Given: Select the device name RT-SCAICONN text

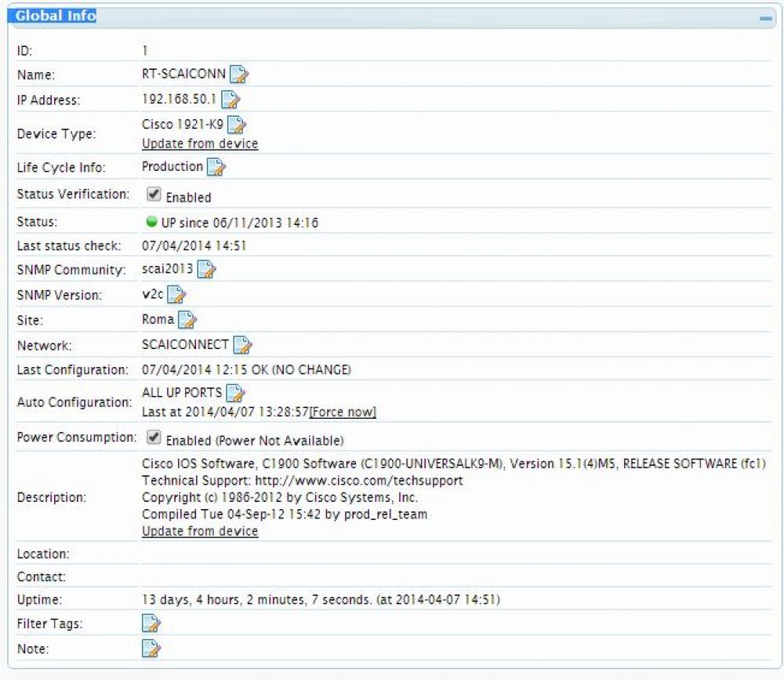Looking at the screenshot, I should click(x=183, y=74).
